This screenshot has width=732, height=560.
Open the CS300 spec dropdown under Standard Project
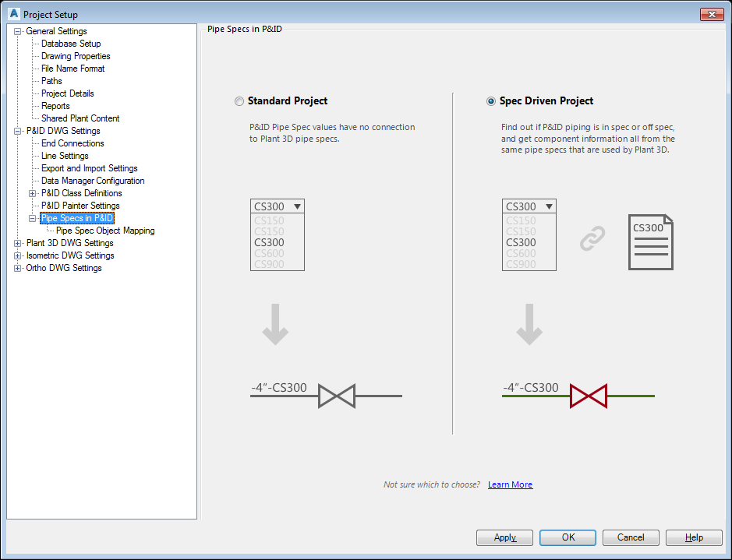(297, 206)
